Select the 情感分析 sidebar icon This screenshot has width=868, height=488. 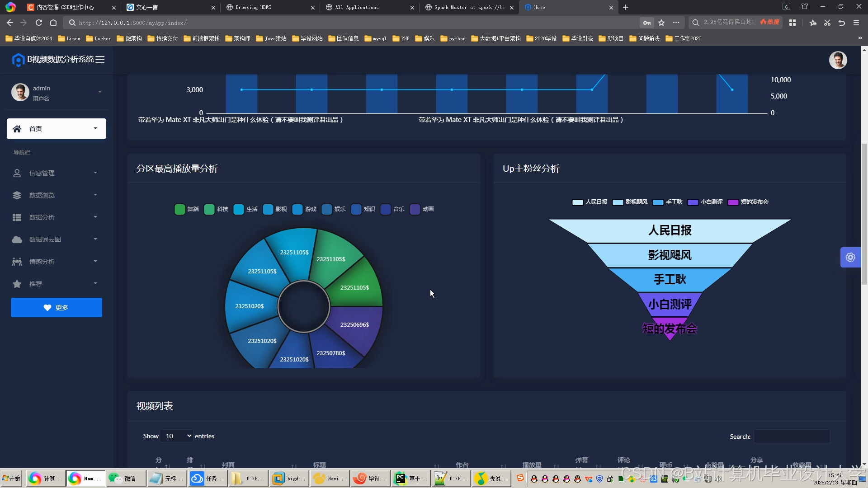click(17, 262)
